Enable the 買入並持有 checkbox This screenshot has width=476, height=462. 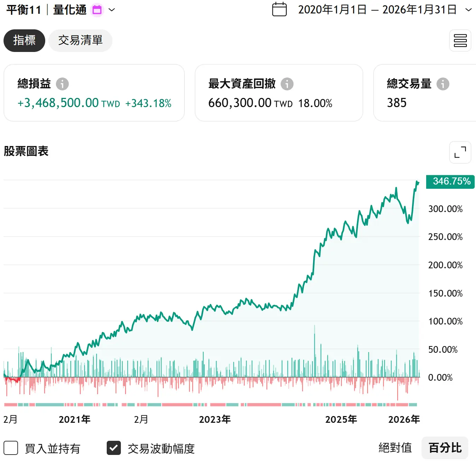pyautogui.click(x=11, y=448)
